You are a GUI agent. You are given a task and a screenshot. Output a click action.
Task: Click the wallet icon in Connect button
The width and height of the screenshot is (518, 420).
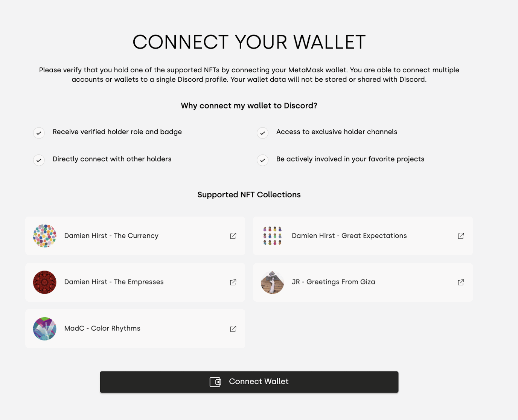pos(215,382)
